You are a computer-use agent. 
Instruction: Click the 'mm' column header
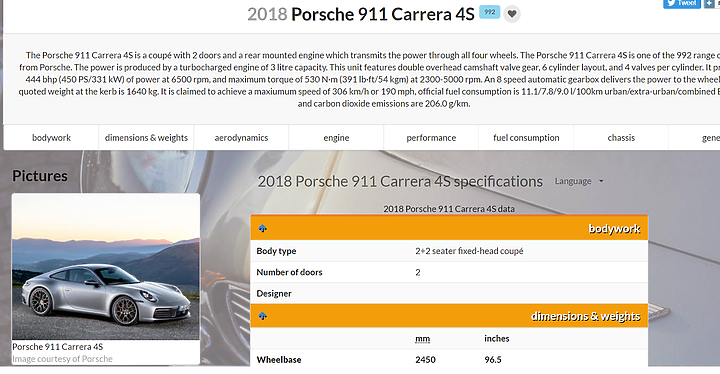click(422, 339)
